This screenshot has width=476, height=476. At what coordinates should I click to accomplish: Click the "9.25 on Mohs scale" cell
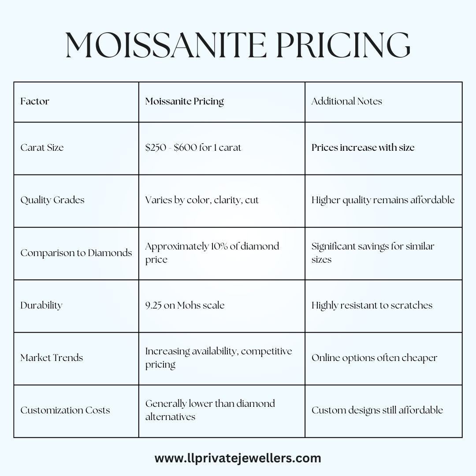tap(185, 305)
